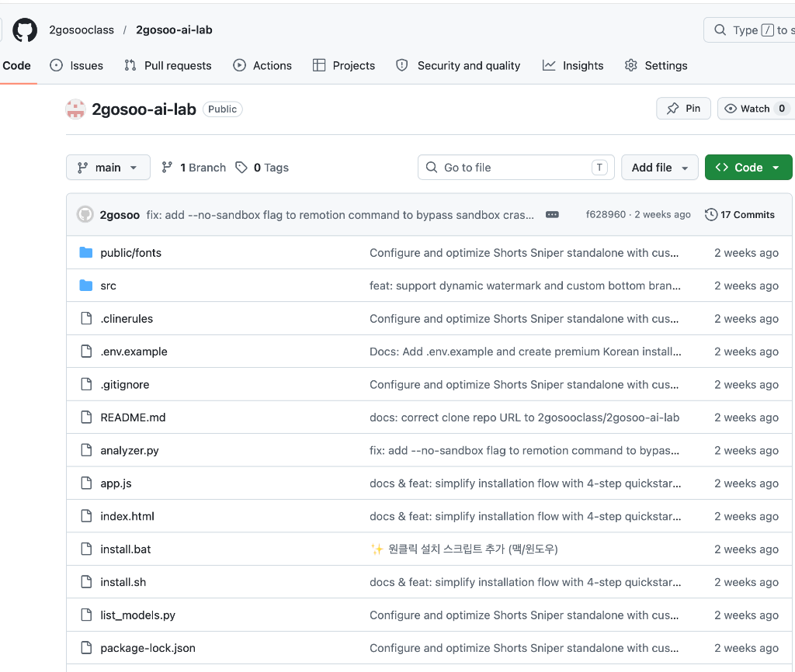Click the repository owner avatar

[x=75, y=109]
